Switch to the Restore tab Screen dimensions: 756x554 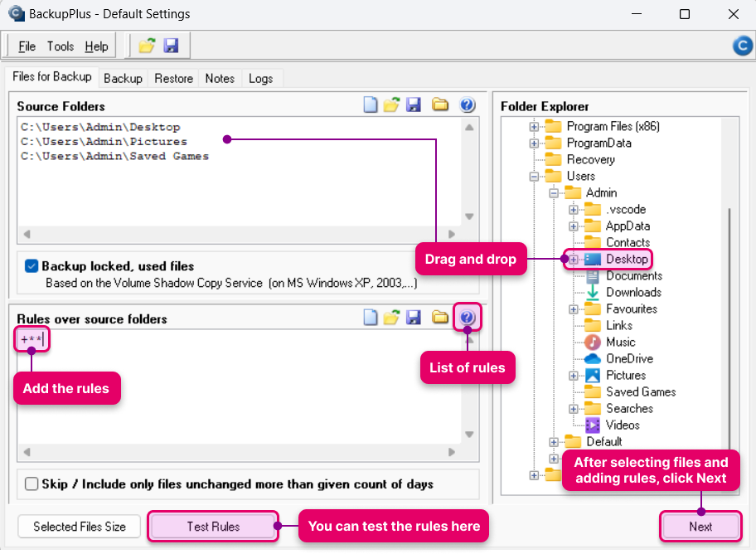click(x=173, y=78)
